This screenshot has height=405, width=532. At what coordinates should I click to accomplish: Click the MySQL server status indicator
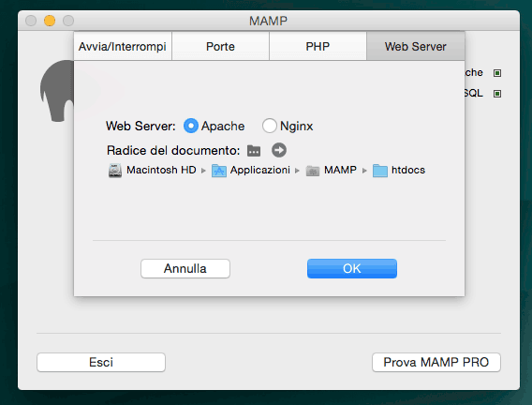click(497, 94)
